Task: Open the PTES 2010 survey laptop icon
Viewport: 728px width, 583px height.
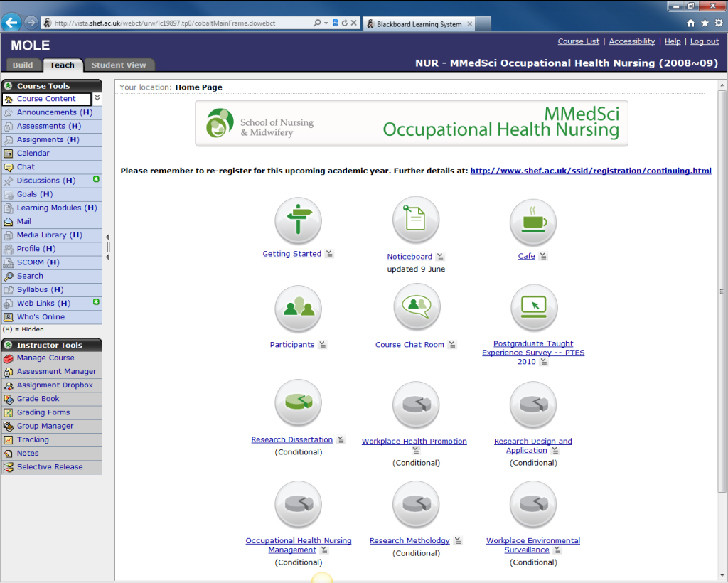Action: [533, 307]
